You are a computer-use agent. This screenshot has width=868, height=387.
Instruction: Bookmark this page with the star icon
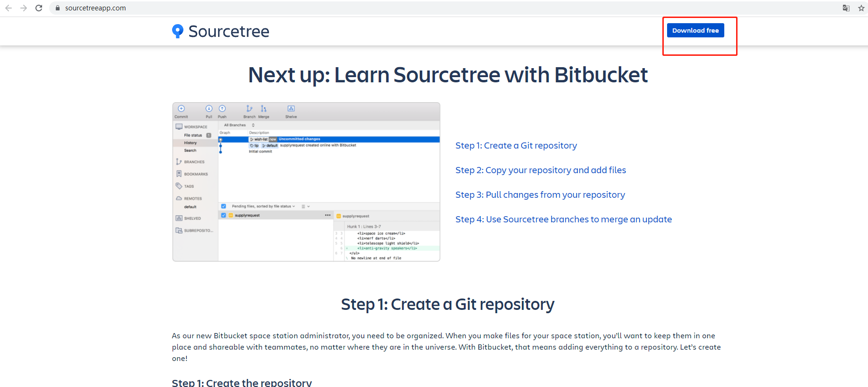861,8
